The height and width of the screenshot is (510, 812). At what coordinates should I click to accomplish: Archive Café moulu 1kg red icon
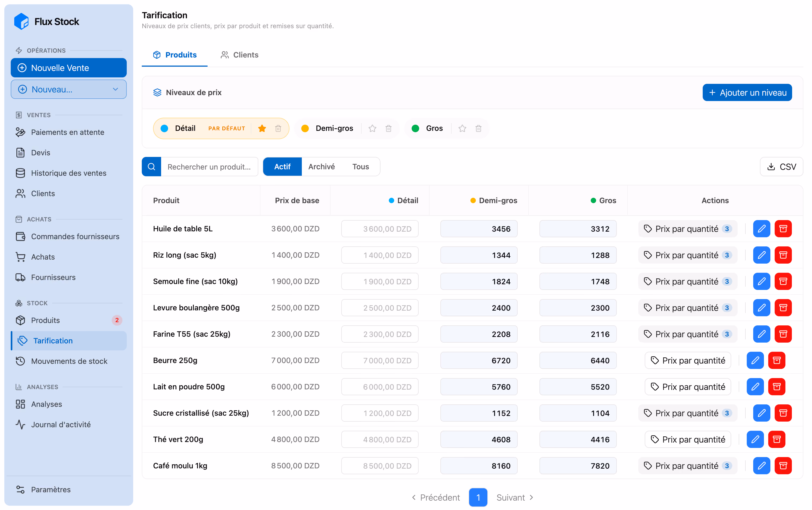click(783, 465)
